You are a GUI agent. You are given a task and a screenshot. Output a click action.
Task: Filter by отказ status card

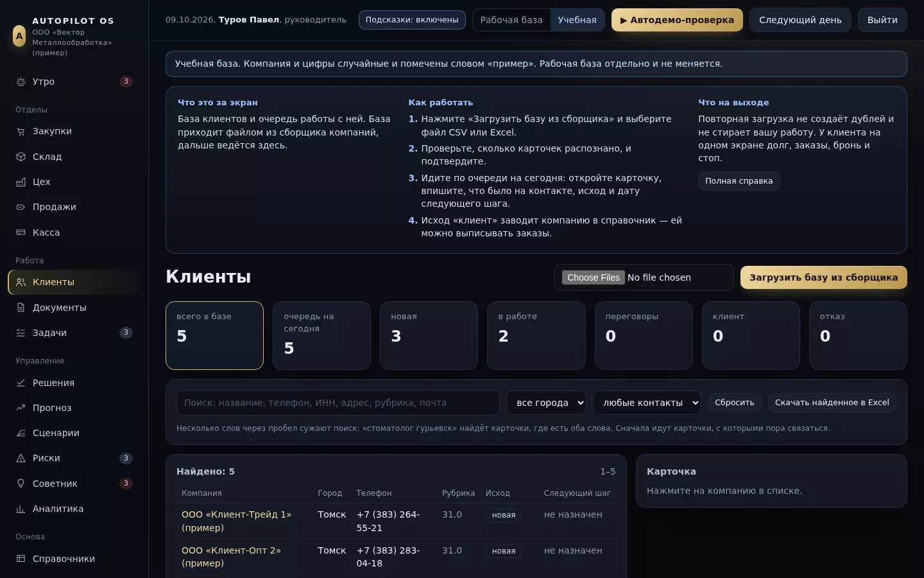pos(858,335)
